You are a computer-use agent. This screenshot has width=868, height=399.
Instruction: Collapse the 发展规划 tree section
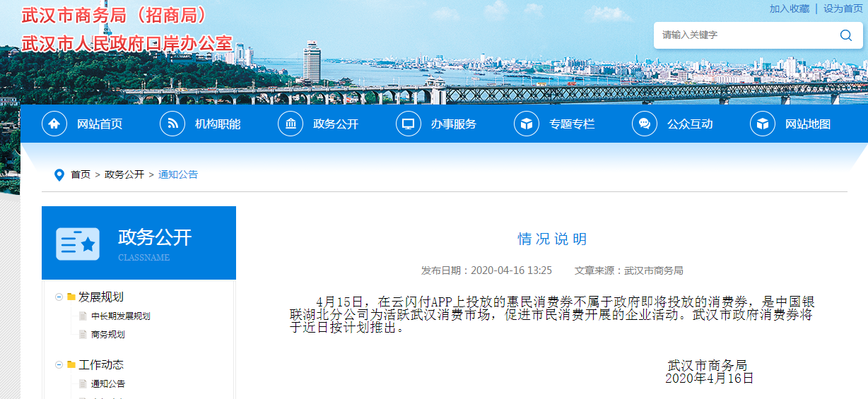click(x=59, y=297)
